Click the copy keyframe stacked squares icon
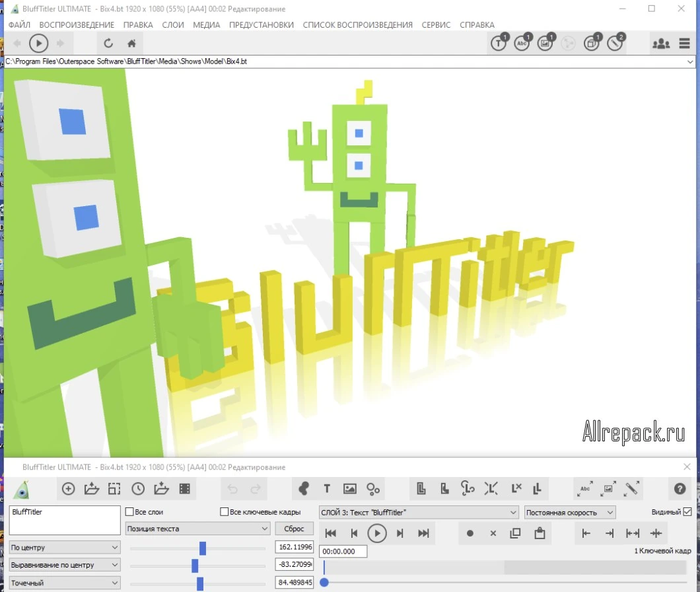The height and width of the screenshot is (592, 700). pos(515,533)
